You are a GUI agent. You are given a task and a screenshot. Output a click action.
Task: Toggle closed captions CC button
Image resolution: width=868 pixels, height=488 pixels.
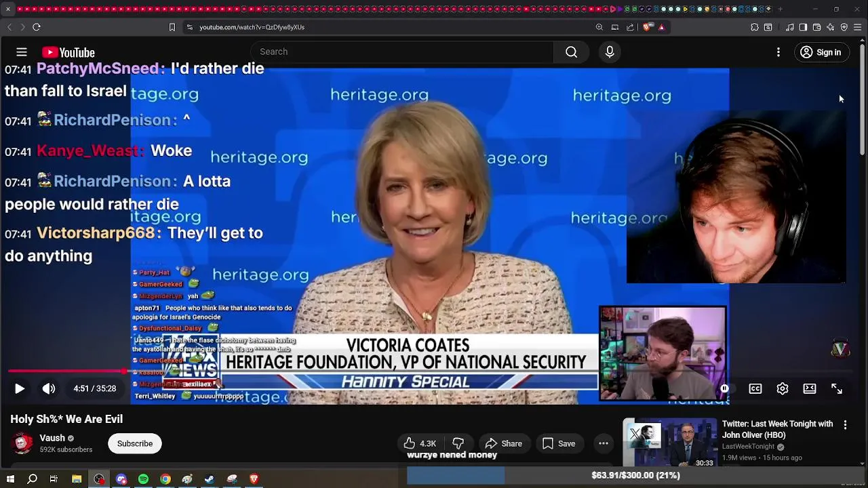click(x=755, y=388)
